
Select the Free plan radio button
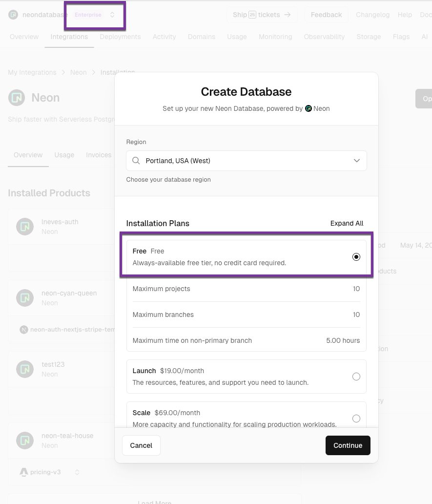pos(356,257)
